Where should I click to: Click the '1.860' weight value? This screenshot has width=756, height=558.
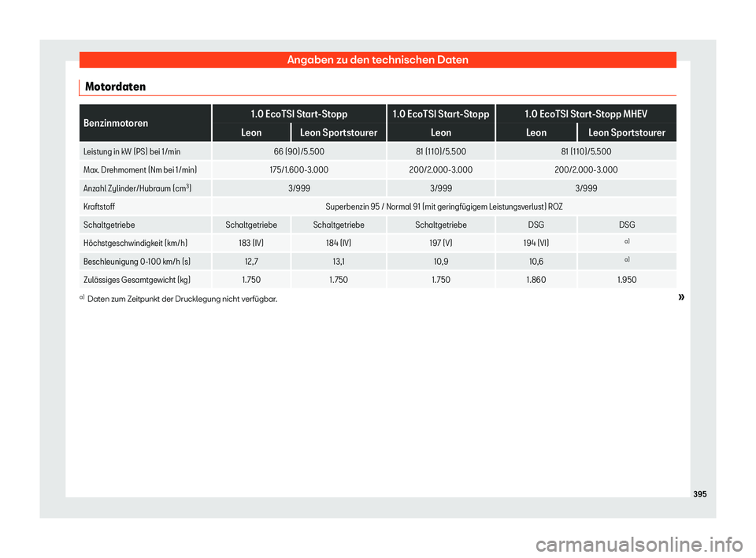[536, 280]
